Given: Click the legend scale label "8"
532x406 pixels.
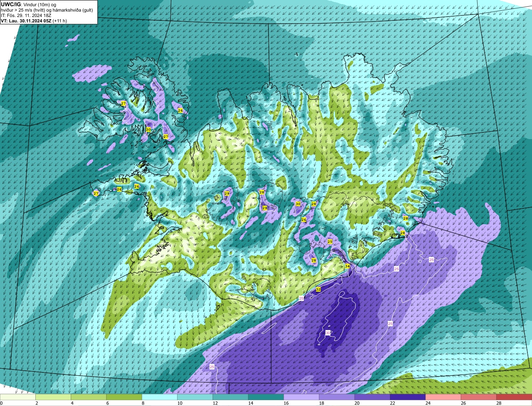Looking at the screenshot, I should 142,403.
